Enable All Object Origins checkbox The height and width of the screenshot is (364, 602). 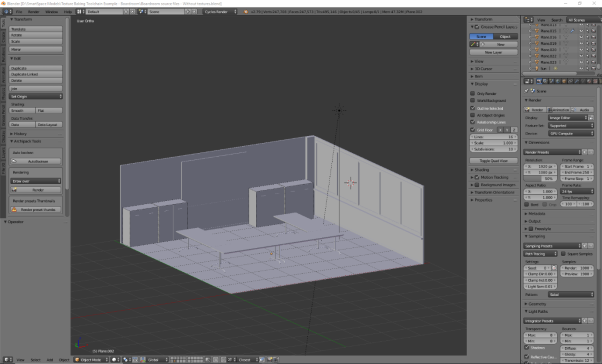coord(473,115)
